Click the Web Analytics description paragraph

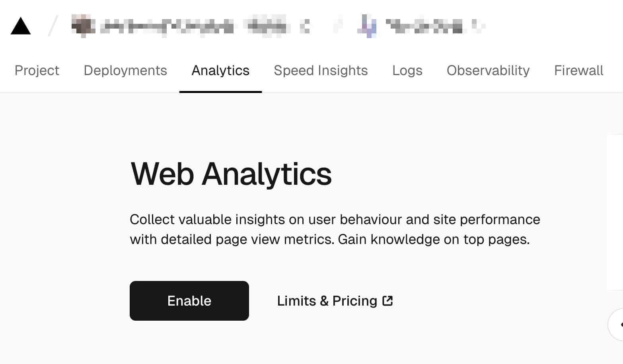(335, 229)
